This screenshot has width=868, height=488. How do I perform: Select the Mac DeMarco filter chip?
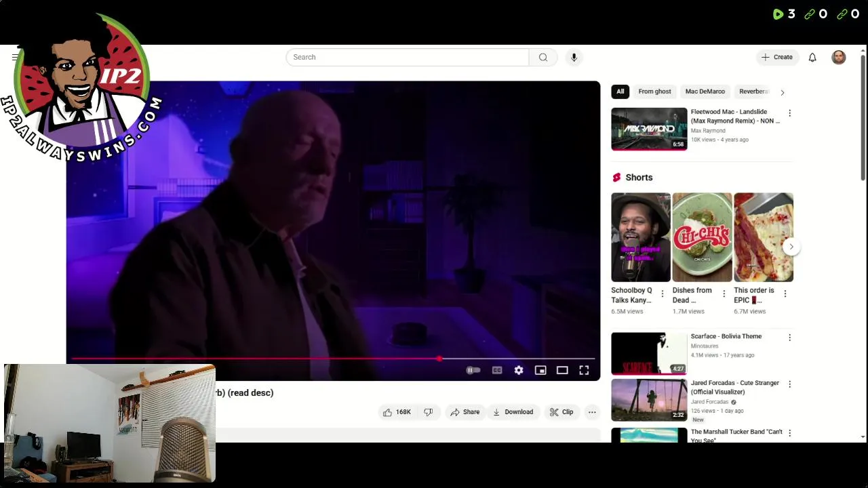pyautogui.click(x=705, y=91)
